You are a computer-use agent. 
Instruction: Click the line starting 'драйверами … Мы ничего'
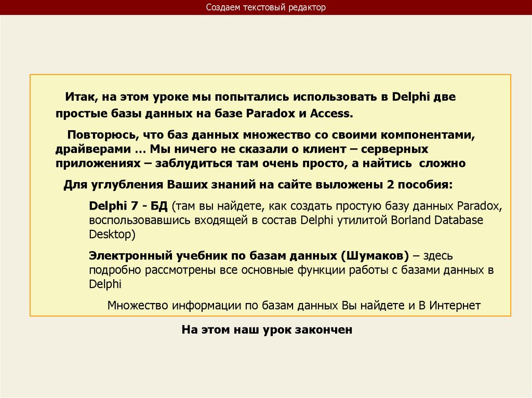(x=242, y=149)
